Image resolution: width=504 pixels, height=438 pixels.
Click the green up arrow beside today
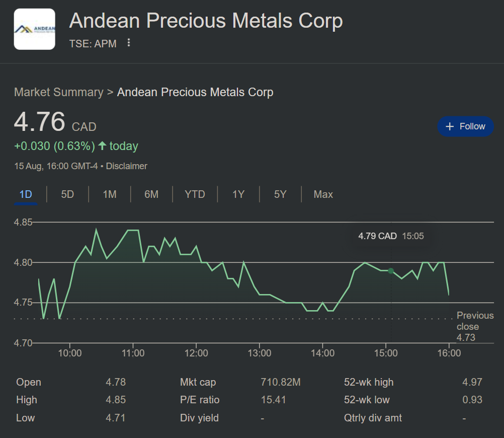pos(102,146)
